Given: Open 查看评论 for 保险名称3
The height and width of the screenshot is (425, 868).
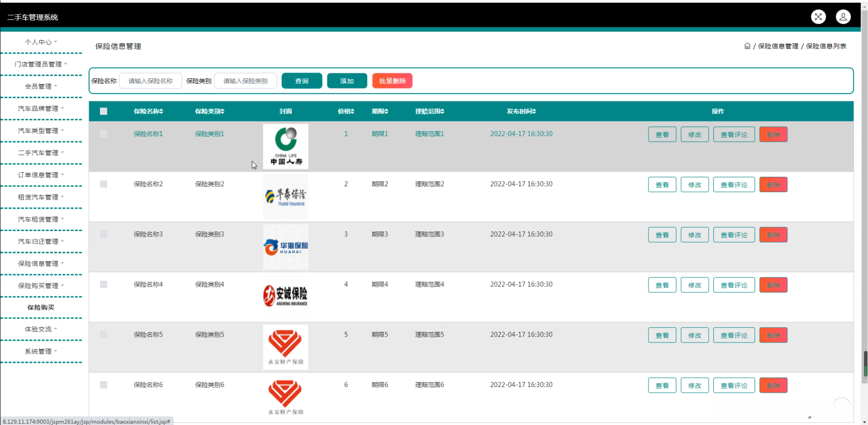Looking at the screenshot, I should [734, 235].
